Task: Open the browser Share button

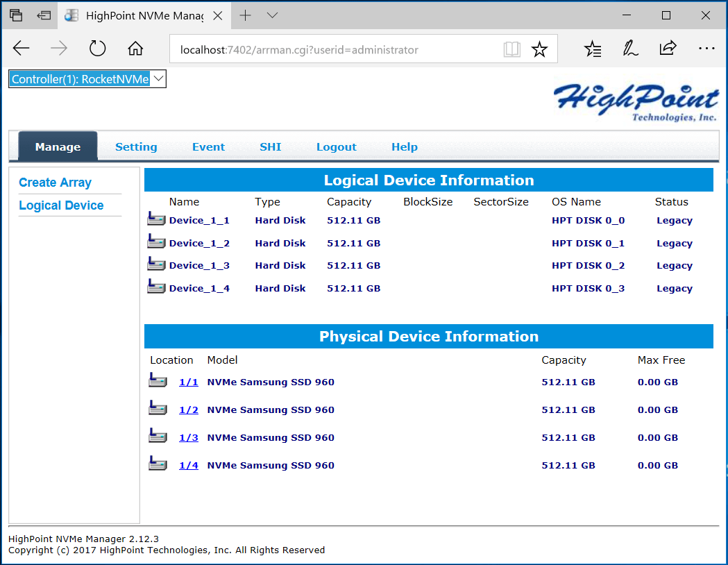Action: click(x=668, y=49)
